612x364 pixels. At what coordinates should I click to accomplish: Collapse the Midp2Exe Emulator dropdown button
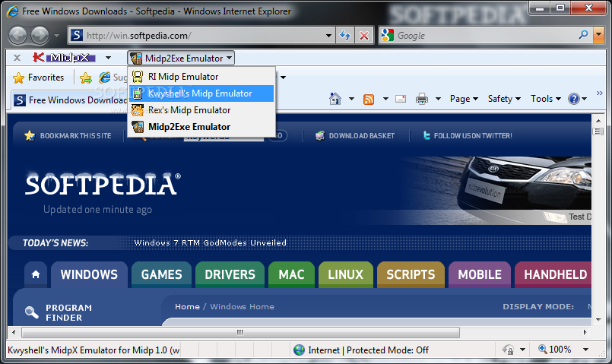coord(181,58)
